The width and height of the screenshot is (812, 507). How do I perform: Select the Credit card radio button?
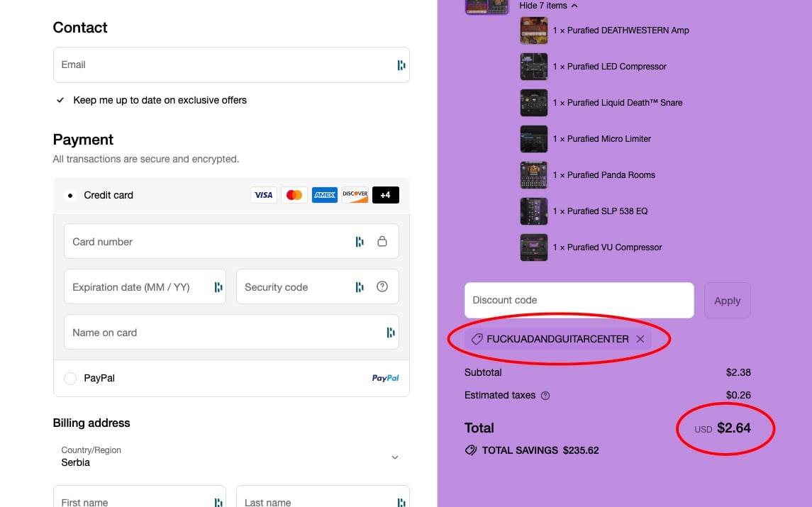coord(70,195)
